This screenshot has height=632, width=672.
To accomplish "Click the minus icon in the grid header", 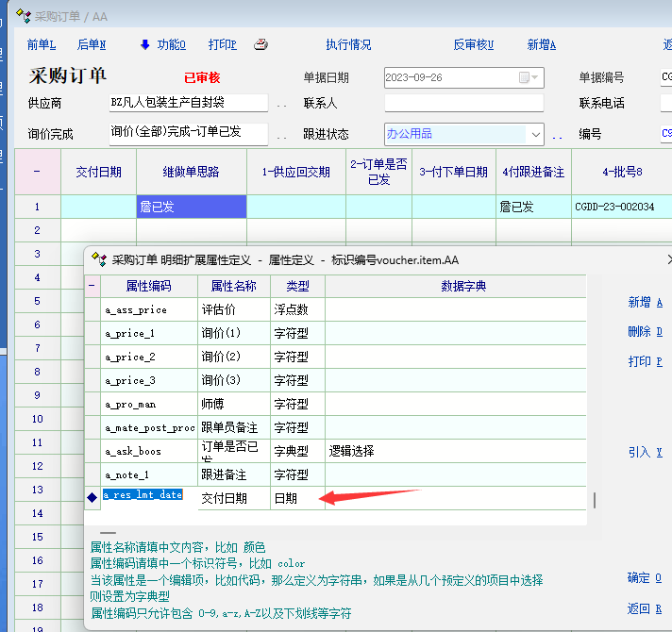I will (x=37, y=171).
